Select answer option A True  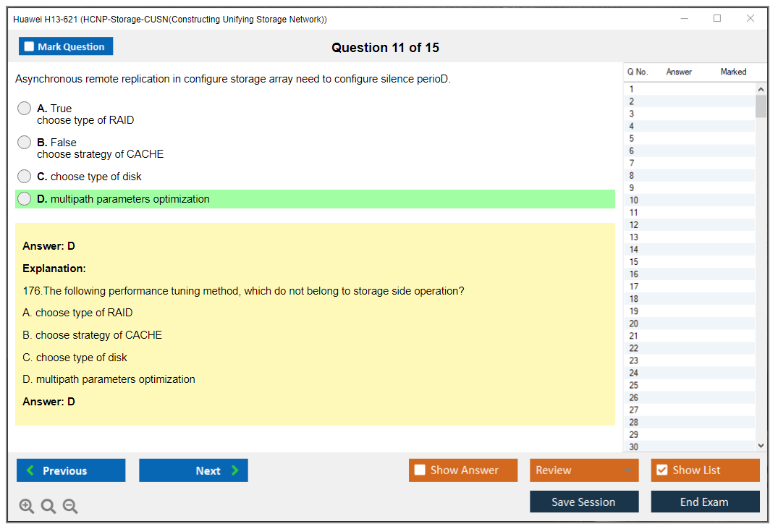[x=25, y=109]
